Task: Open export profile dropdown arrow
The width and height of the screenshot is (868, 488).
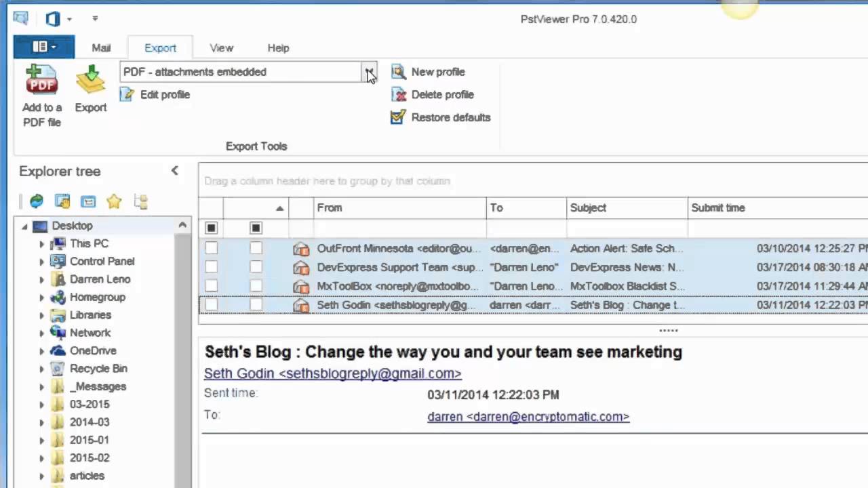Action: point(370,72)
